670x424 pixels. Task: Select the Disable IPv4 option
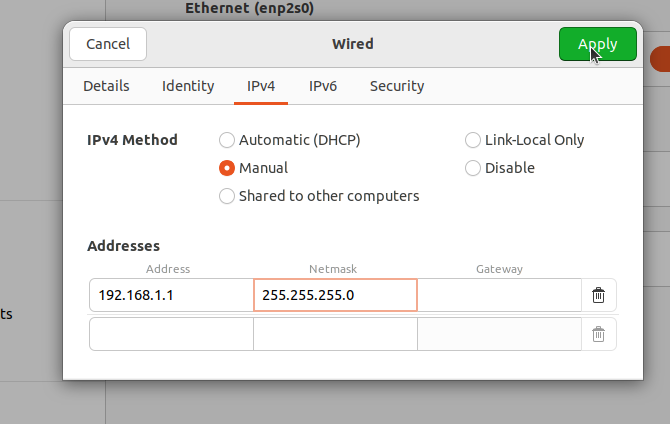click(473, 168)
